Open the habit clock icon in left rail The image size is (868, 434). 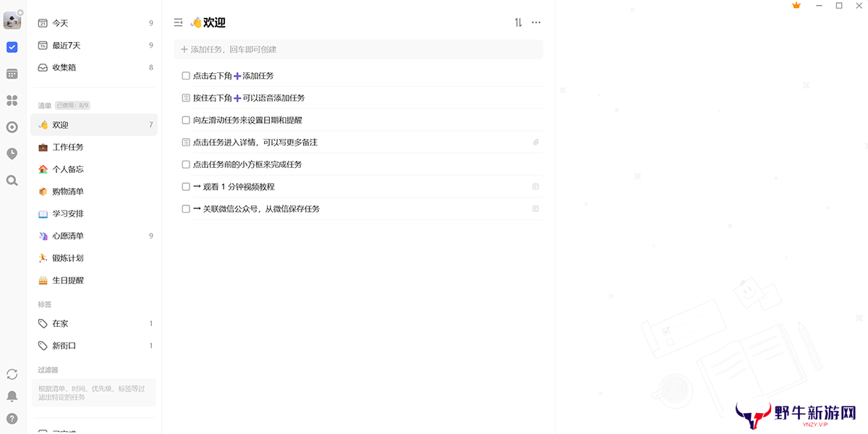tap(12, 153)
